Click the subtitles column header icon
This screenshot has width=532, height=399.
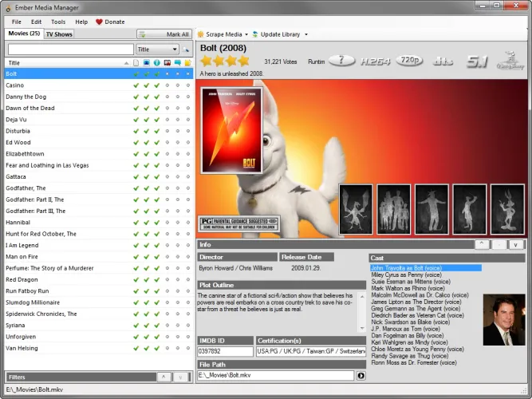click(178, 62)
